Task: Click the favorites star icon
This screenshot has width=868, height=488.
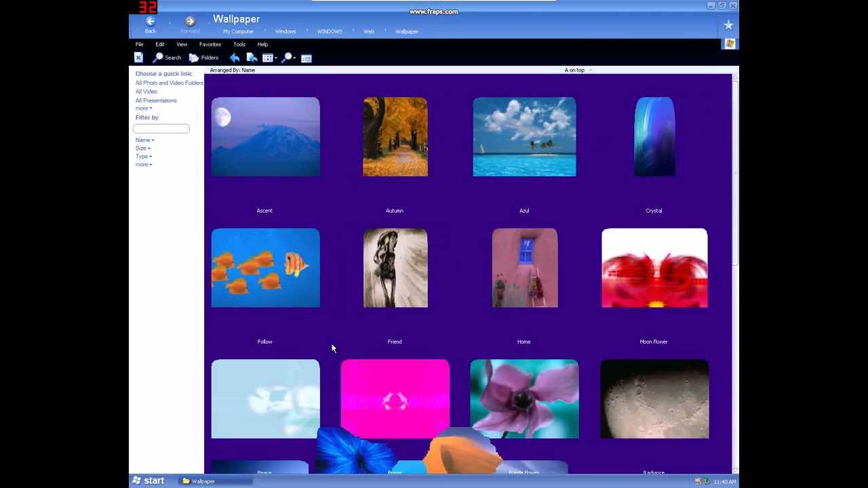Action: pyautogui.click(x=728, y=25)
